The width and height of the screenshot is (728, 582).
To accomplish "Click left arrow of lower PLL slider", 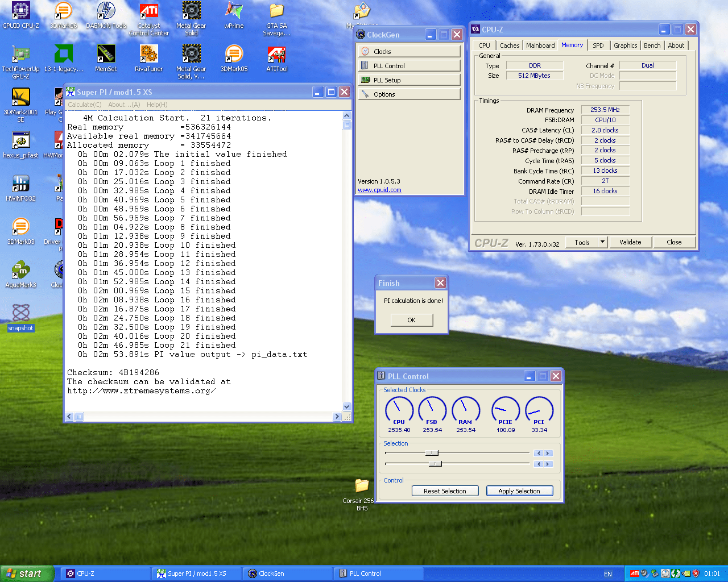I will point(539,464).
